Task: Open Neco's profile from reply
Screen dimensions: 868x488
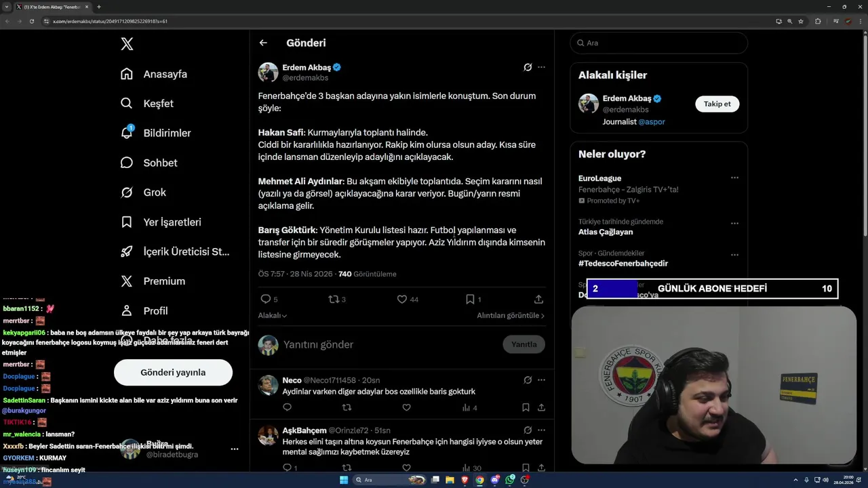Action: point(292,380)
